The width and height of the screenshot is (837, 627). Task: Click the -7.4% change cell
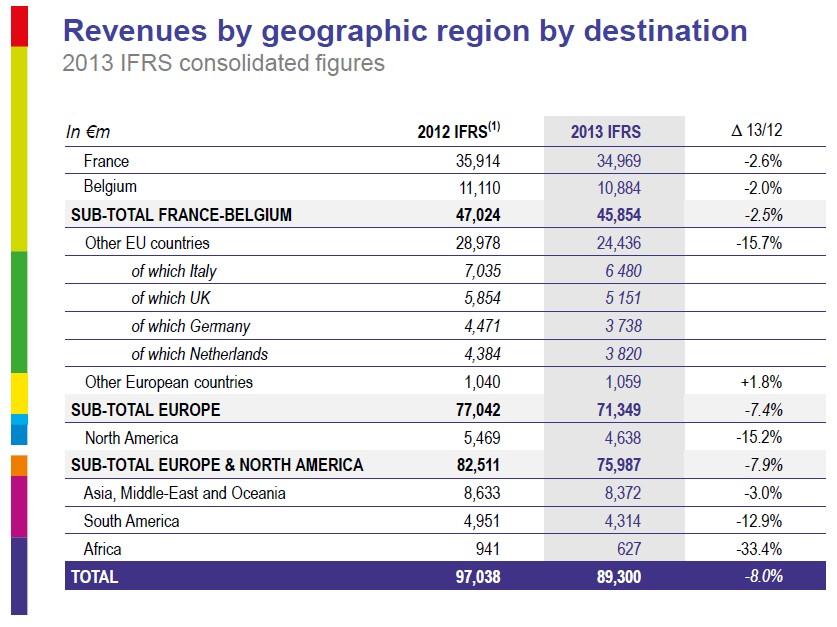pos(763,410)
